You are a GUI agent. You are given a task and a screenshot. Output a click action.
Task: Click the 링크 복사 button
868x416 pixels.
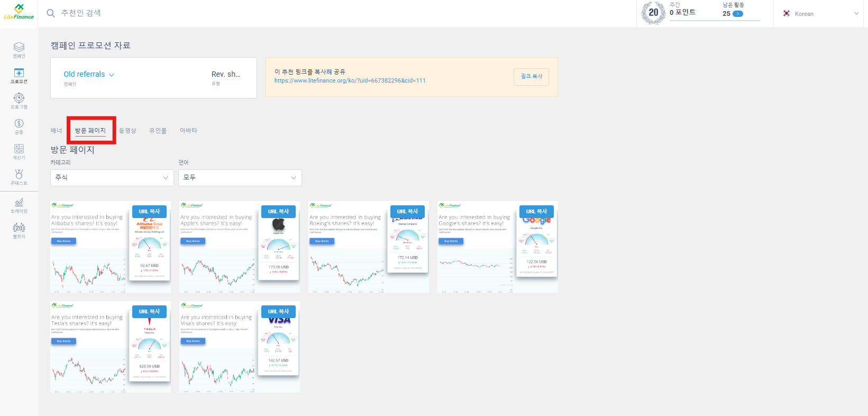point(531,77)
